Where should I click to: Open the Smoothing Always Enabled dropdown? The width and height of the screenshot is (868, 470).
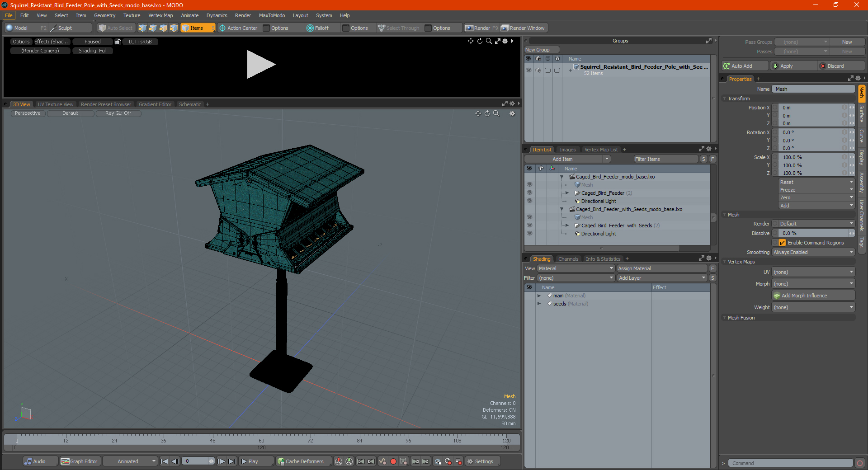point(813,252)
